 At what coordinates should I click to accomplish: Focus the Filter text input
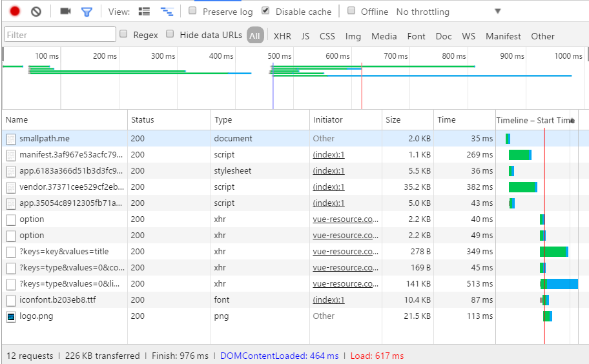pyautogui.click(x=59, y=34)
